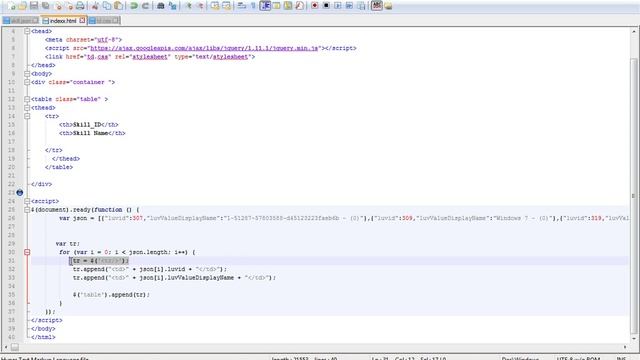This screenshot has height=360, width=640.
Task: Collapse the <tr> fold marker on line 14
Action: click(x=27, y=116)
